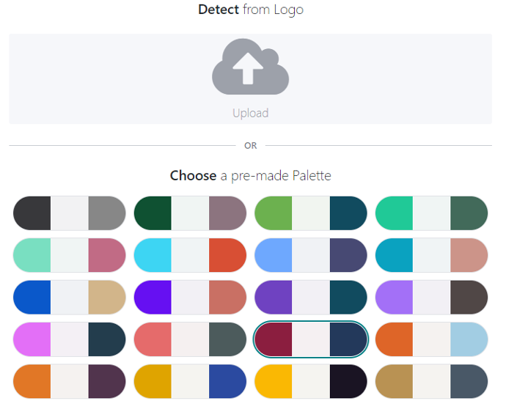Click the cloud upload icon
506x420 pixels.
[250, 67]
